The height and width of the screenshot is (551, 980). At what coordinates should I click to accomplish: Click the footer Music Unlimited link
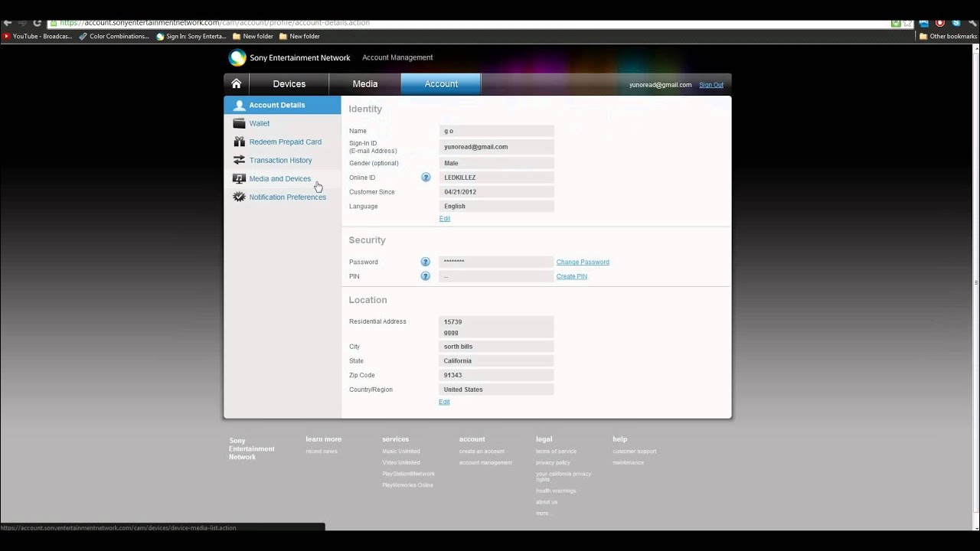pos(401,452)
